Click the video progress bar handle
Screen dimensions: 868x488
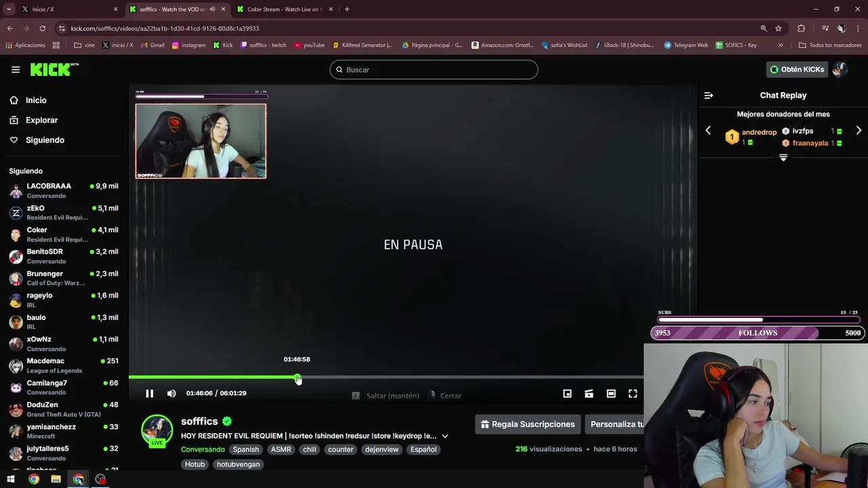point(298,377)
